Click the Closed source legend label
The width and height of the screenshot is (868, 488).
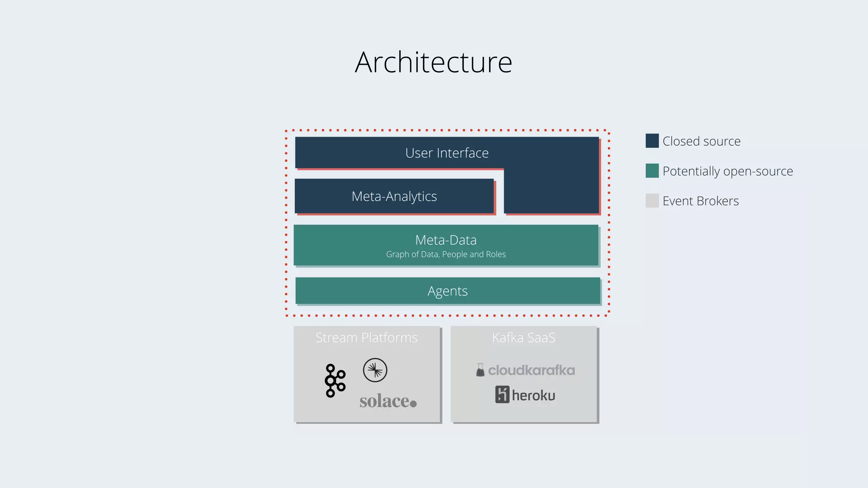701,141
